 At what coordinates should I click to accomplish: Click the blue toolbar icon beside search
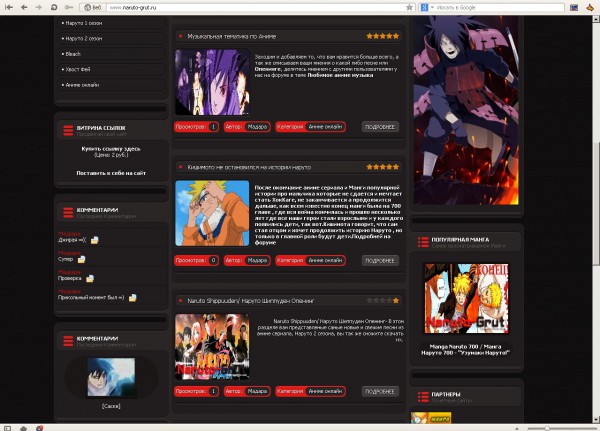(574, 7)
